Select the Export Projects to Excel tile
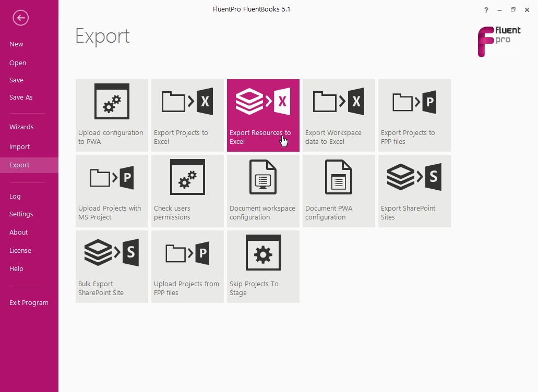Viewport: 538px width, 392px height. point(188,116)
